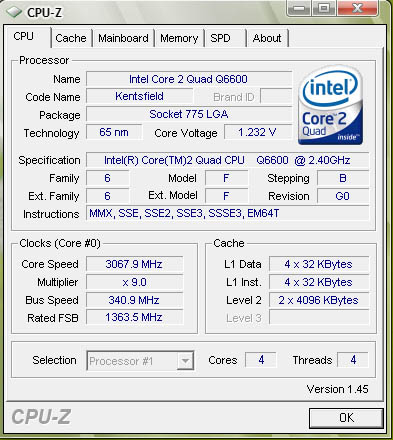Click the Level 2 cache value field
Viewport: 393px width, 440px height.
point(319,300)
